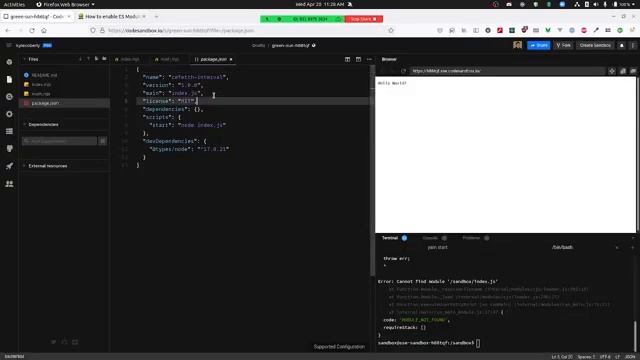Click the Drafts breadcrumb link
This screenshot has width=640, height=360.
point(258,45)
